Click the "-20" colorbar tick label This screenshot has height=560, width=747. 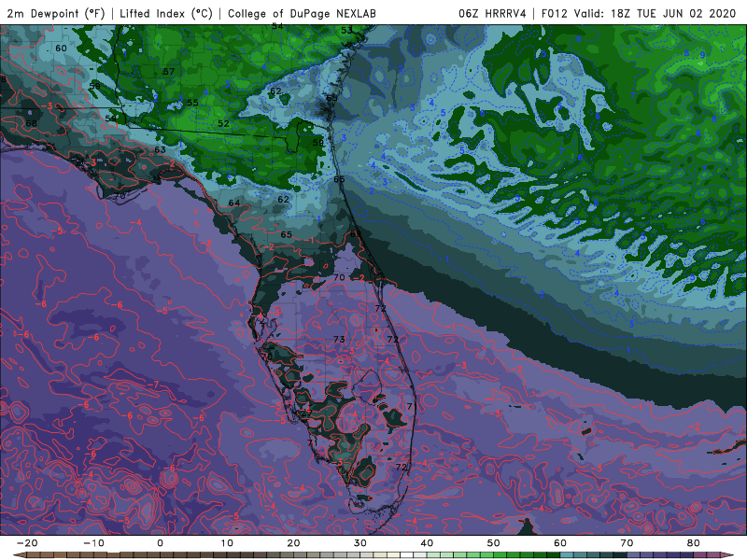click(x=27, y=543)
